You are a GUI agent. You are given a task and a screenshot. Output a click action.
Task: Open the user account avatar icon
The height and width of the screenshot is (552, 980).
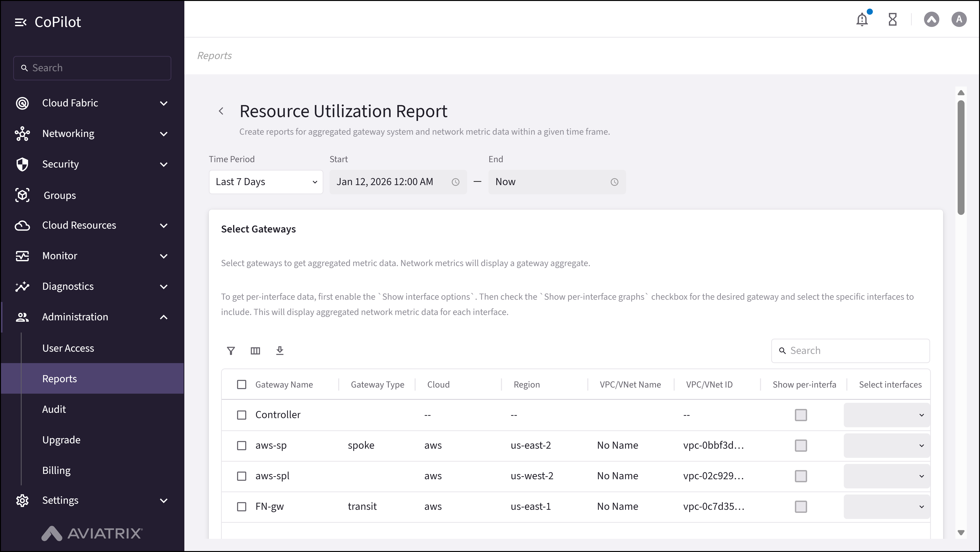(959, 19)
